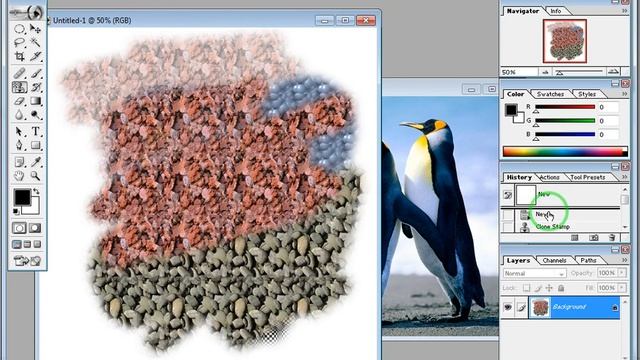Screen dimensions: 640x360
Task: Open the Opacity slider arrow in Layers
Action: (622, 273)
